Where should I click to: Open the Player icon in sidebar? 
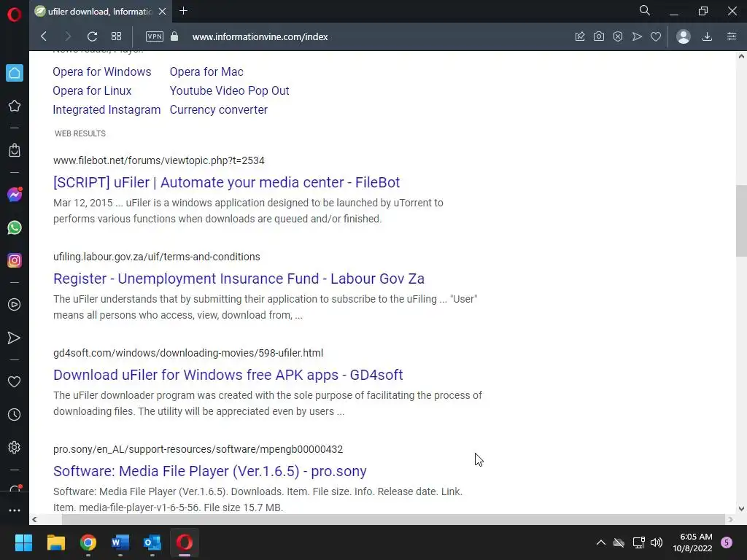coord(15,305)
